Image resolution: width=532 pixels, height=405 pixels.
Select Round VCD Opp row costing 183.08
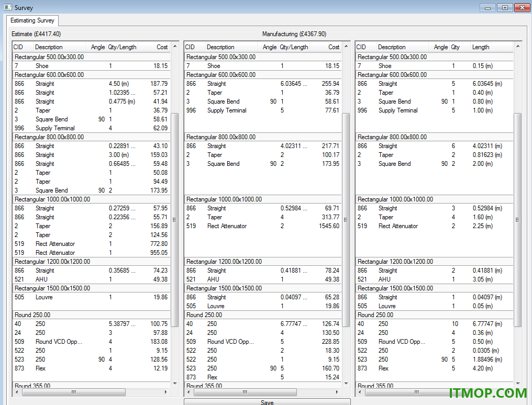tap(92, 342)
